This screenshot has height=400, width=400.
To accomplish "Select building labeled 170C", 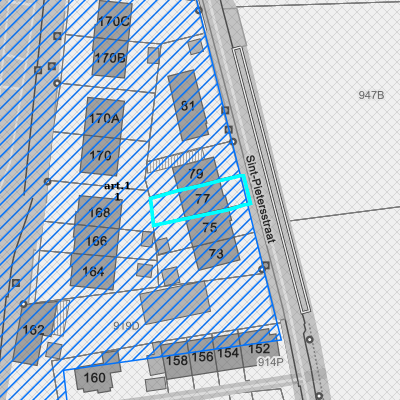I will (114, 22).
